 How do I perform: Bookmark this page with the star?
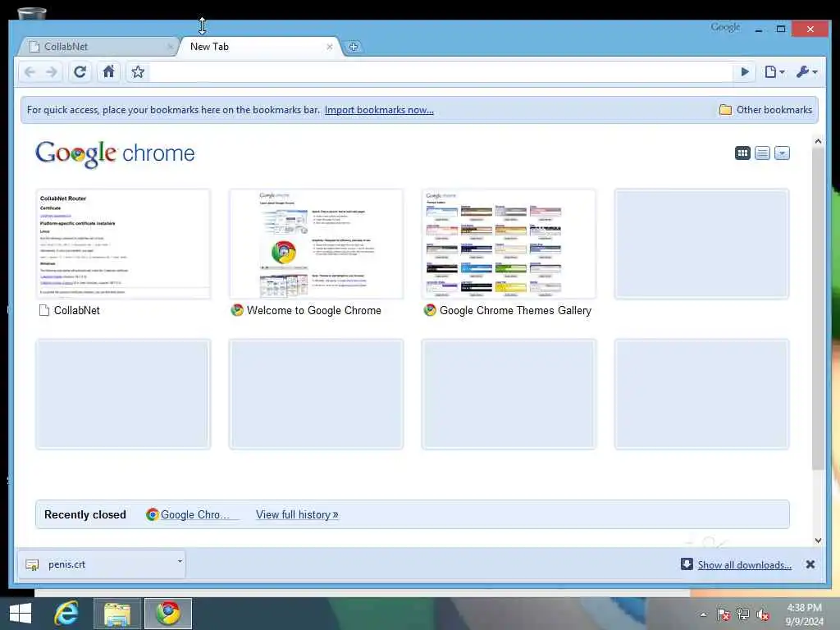pos(138,72)
